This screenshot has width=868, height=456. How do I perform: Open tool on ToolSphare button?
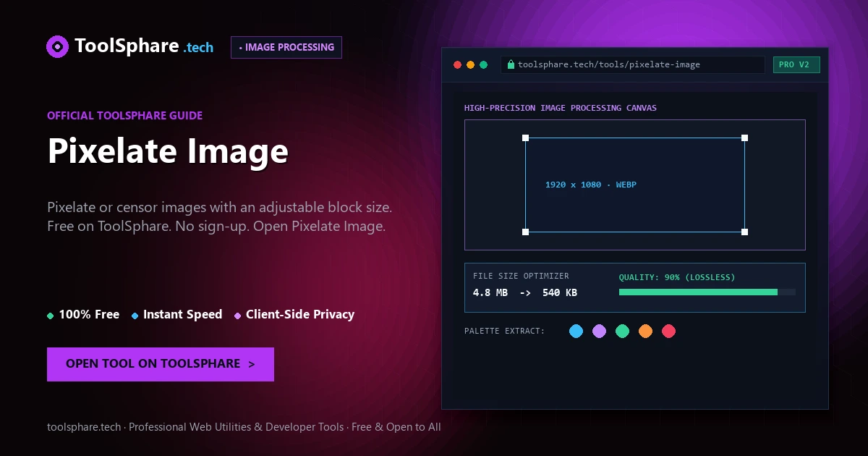pyautogui.click(x=161, y=364)
